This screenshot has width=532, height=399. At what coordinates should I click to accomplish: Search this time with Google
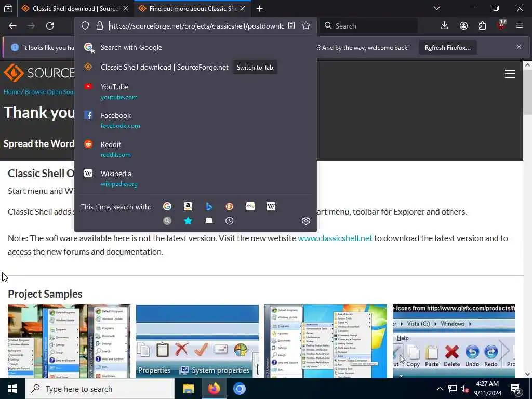[167, 206]
